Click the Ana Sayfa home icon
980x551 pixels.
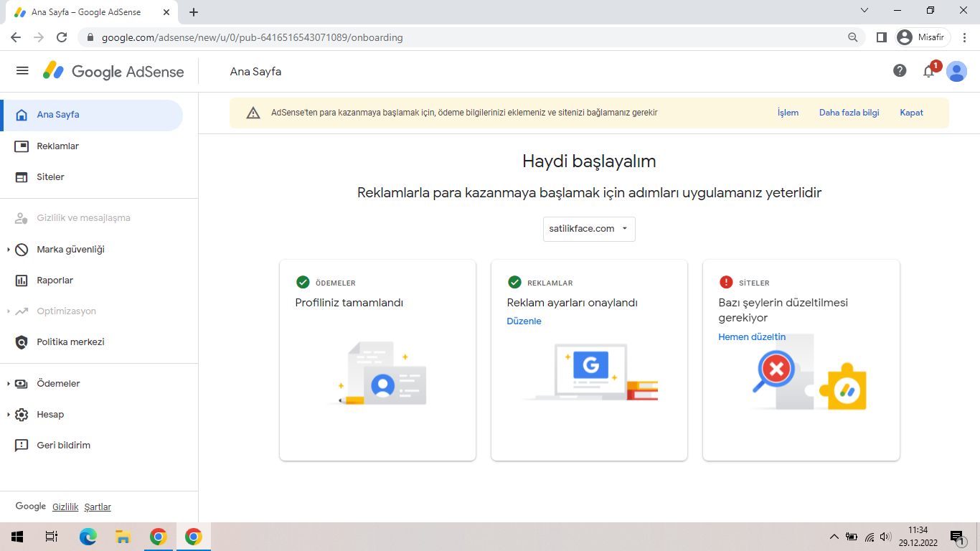[x=22, y=115]
